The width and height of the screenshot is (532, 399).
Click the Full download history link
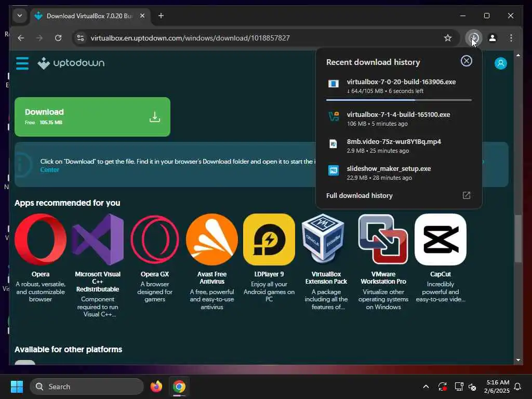(360, 195)
